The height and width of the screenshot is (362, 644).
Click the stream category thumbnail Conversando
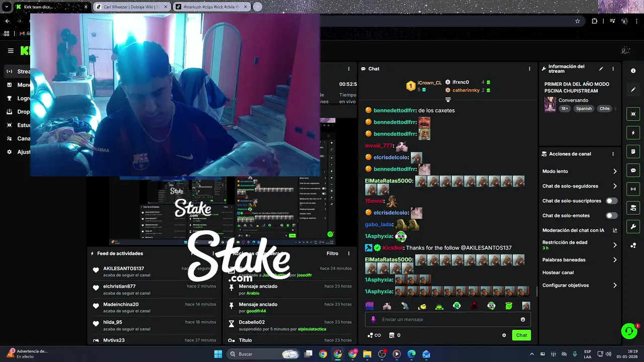pos(550,104)
